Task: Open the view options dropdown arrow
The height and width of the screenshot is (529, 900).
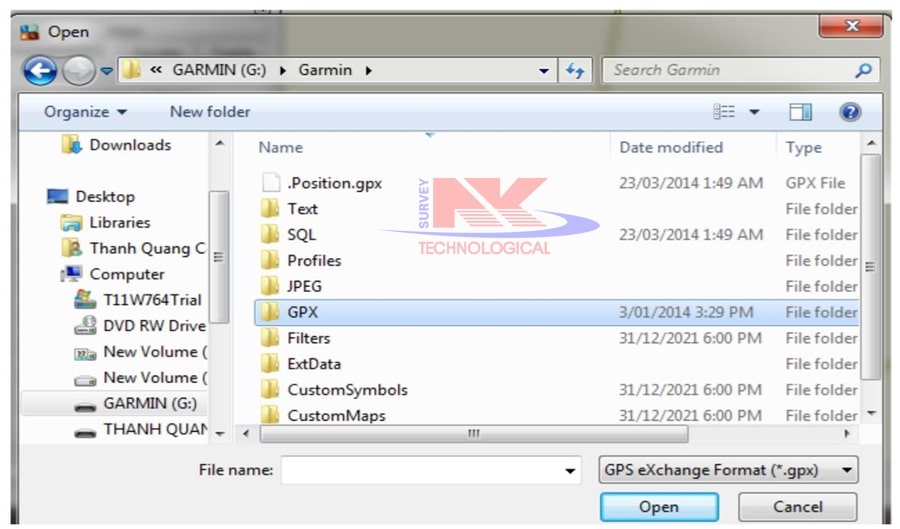Action: 754,112
